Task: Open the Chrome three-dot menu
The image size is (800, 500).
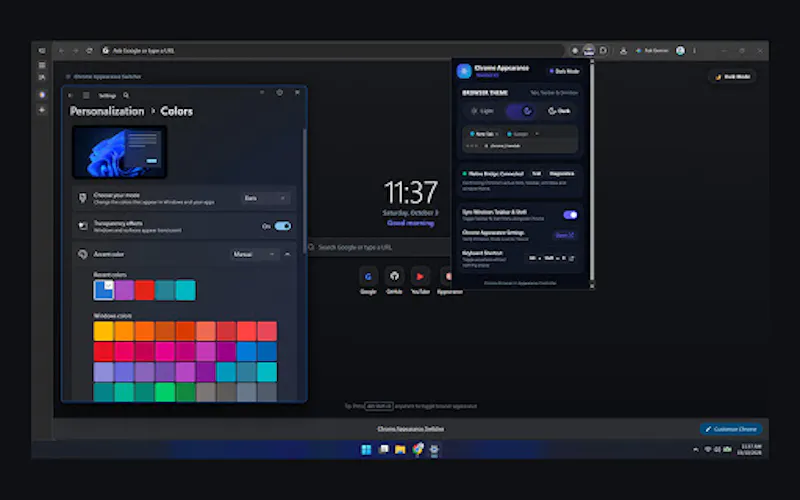Action: (694, 51)
